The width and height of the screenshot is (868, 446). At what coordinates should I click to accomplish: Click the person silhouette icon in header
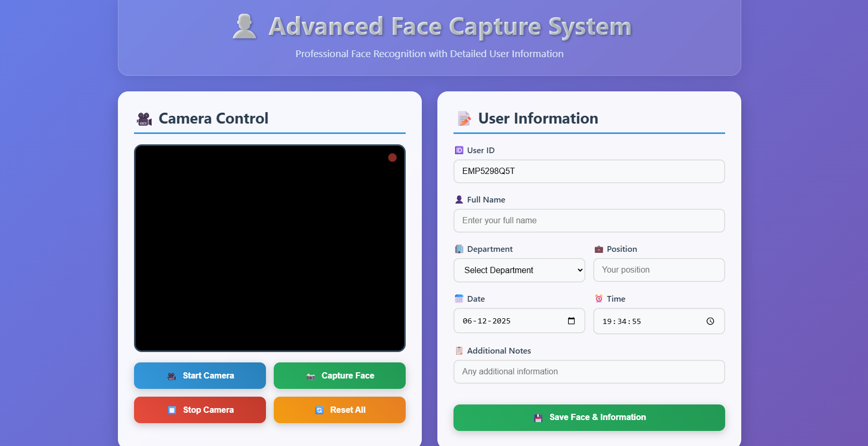point(244,26)
